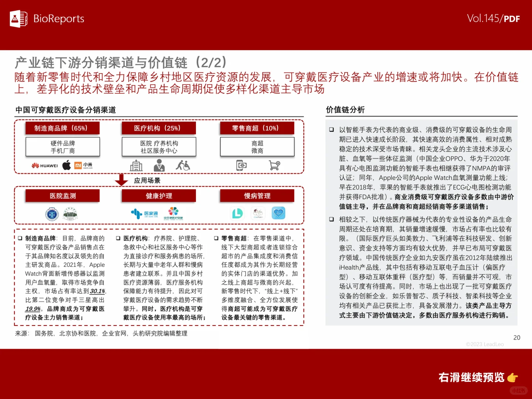
Task: Select the doctor figure icon
Action: click(159, 166)
